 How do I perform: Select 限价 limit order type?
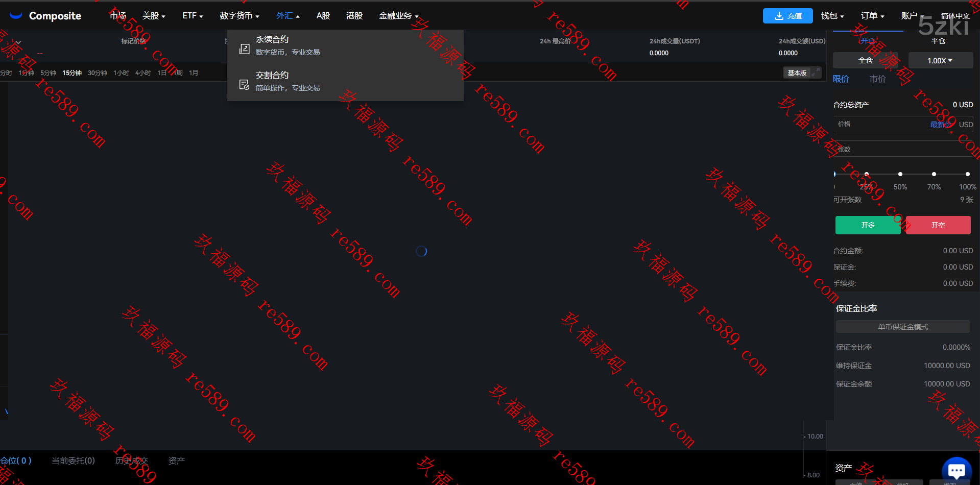pyautogui.click(x=841, y=79)
